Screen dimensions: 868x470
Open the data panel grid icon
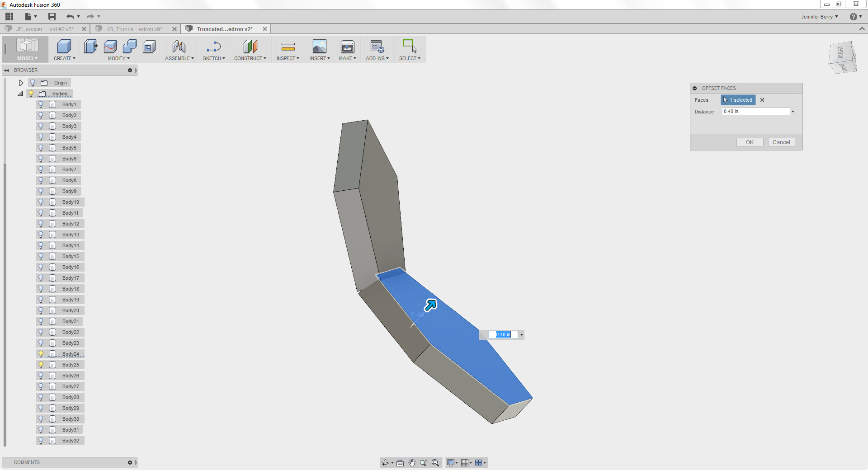pos(9,17)
